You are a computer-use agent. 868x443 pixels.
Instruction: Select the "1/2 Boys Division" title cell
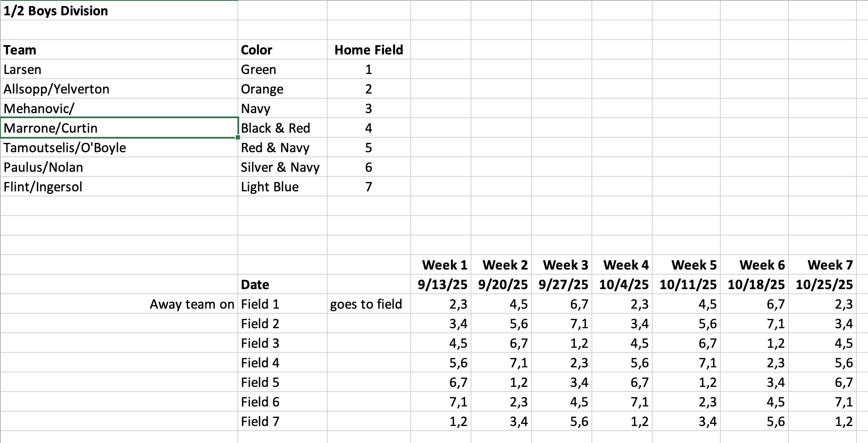[x=56, y=11]
